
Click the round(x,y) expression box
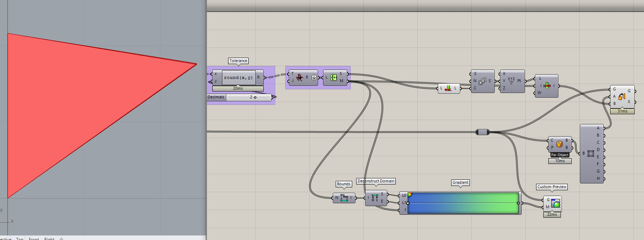239,77
